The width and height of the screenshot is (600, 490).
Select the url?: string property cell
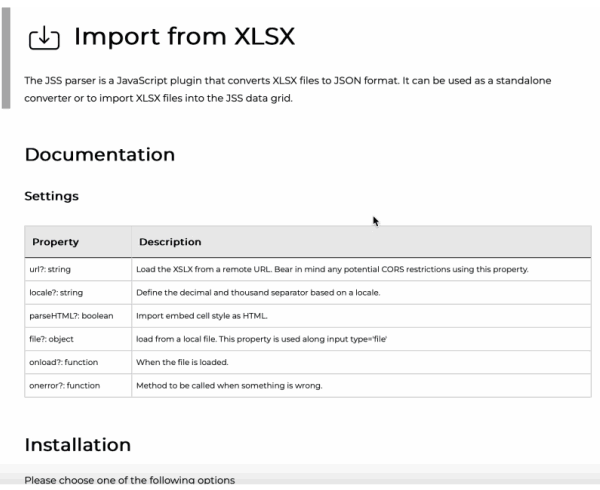(x=78, y=269)
